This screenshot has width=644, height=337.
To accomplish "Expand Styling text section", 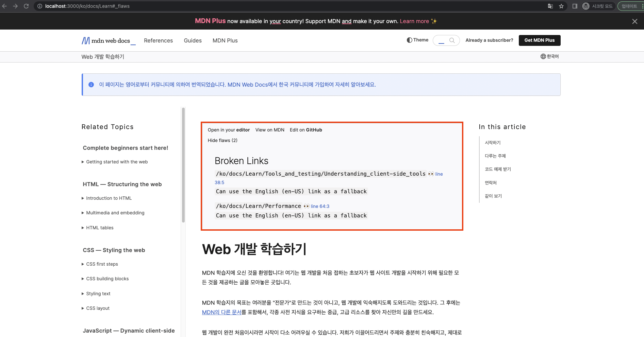I will (96, 294).
